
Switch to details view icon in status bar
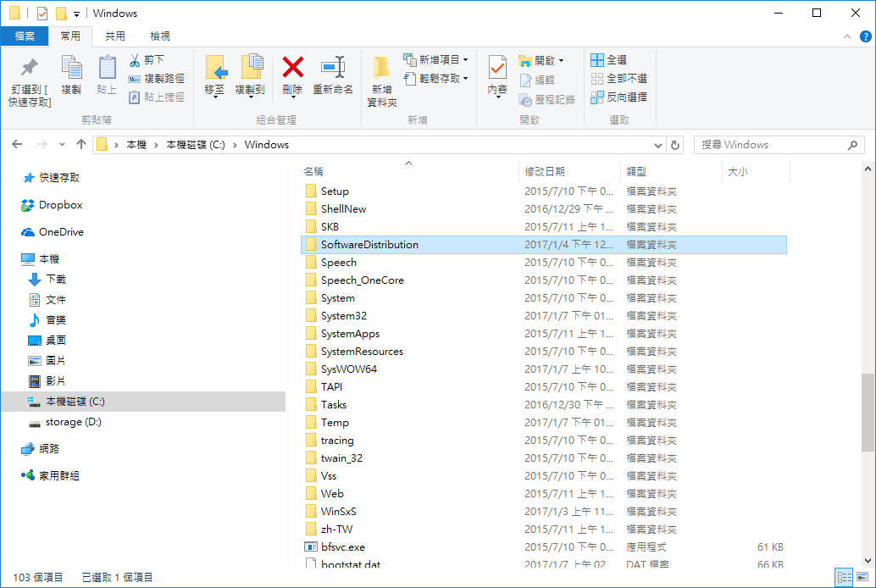click(x=844, y=577)
